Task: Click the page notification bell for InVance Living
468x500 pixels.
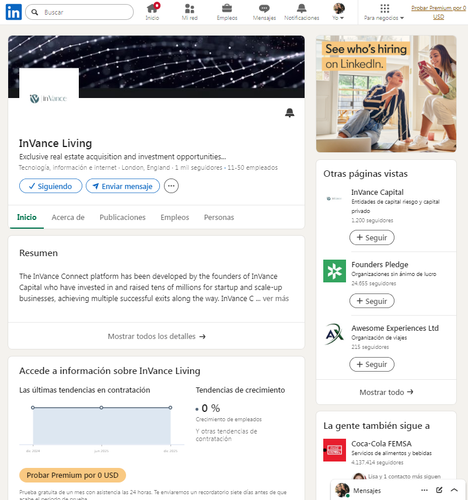Action: click(x=290, y=113)
